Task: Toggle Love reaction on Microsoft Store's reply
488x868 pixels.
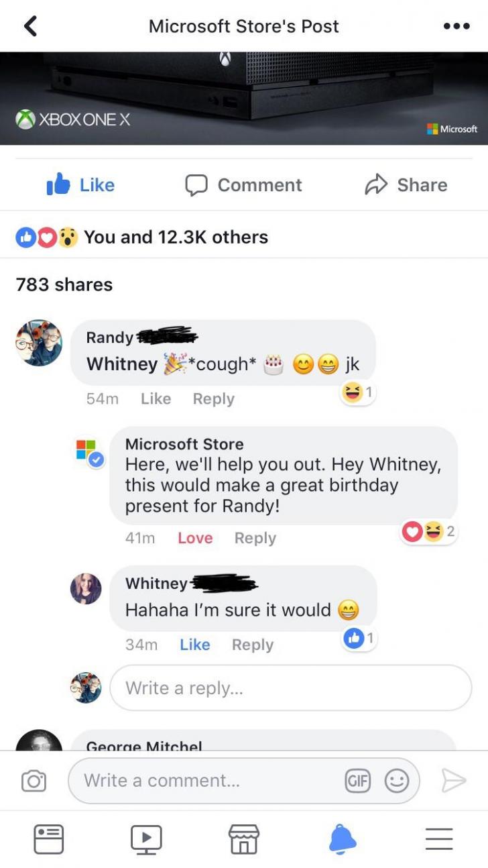Action: pos(195,538)
